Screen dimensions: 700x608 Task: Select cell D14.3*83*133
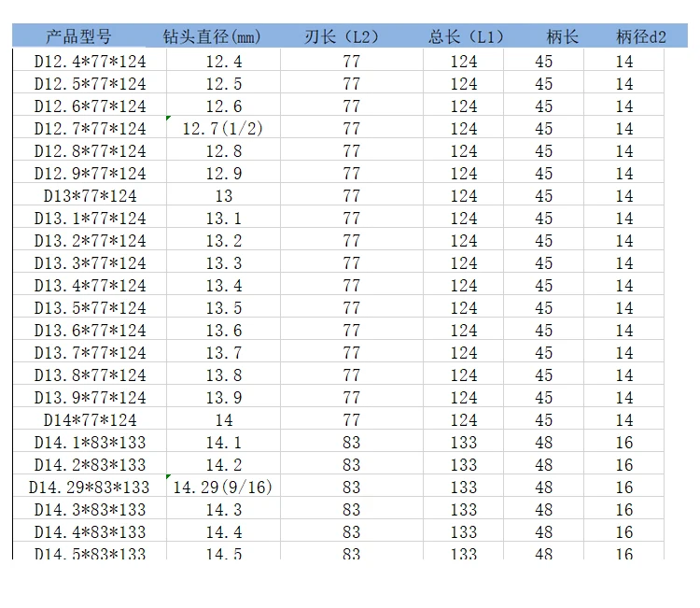(x=90, y=510)
